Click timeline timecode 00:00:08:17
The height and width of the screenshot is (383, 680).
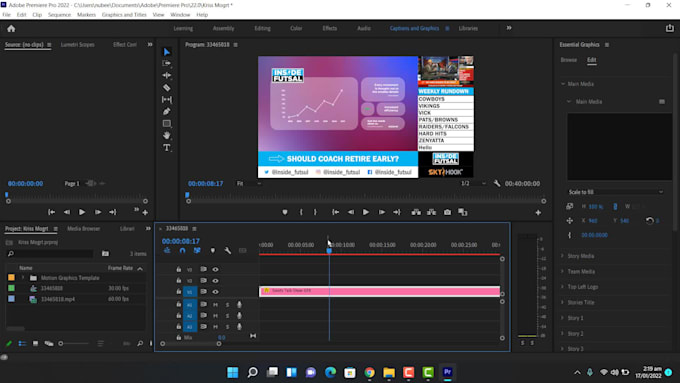(181, 241)
